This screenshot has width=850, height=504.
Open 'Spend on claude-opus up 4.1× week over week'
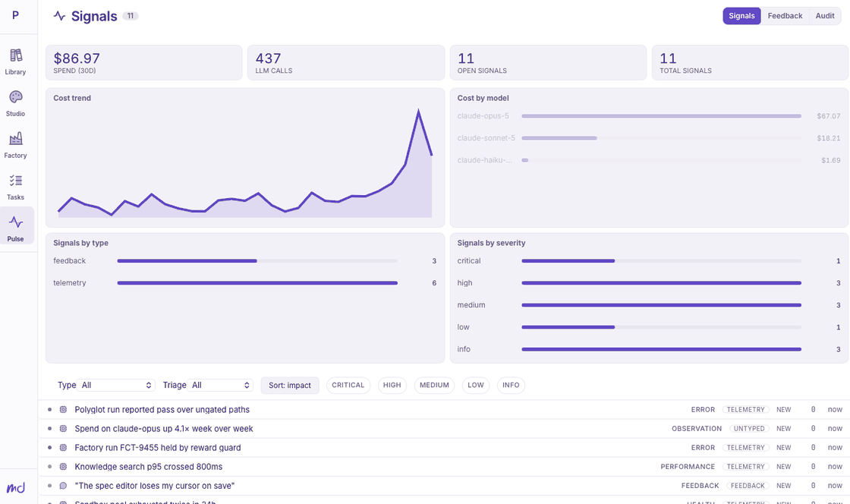(164, 429)
